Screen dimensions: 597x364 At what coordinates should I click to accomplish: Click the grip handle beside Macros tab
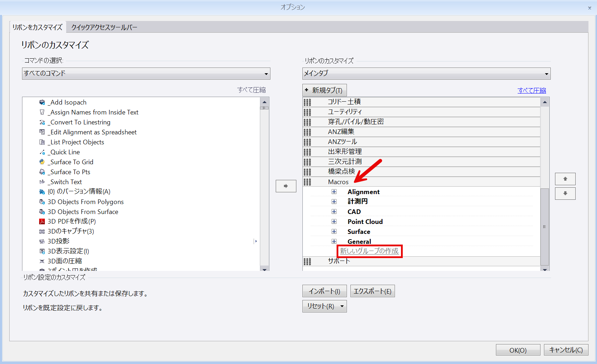coord(307,182)
